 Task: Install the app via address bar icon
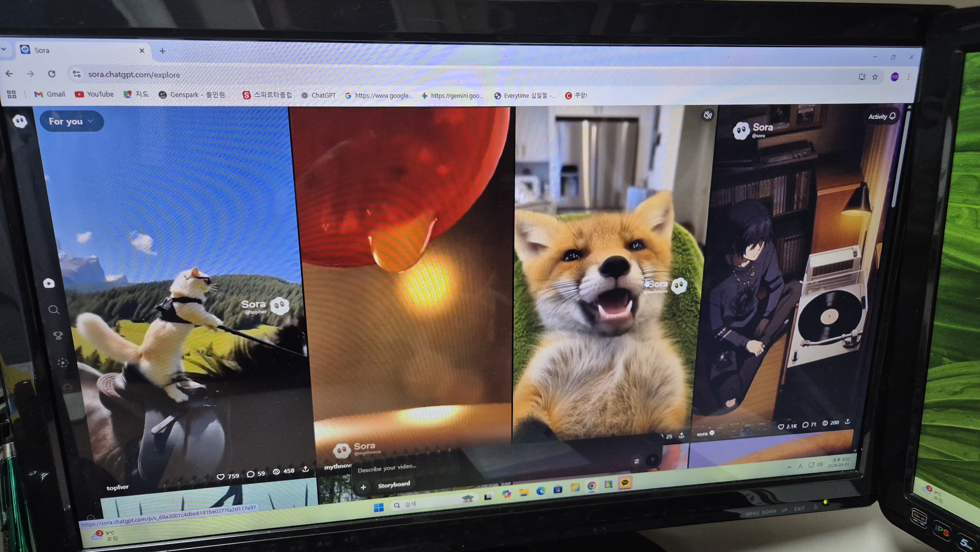[x=862, y=77]
